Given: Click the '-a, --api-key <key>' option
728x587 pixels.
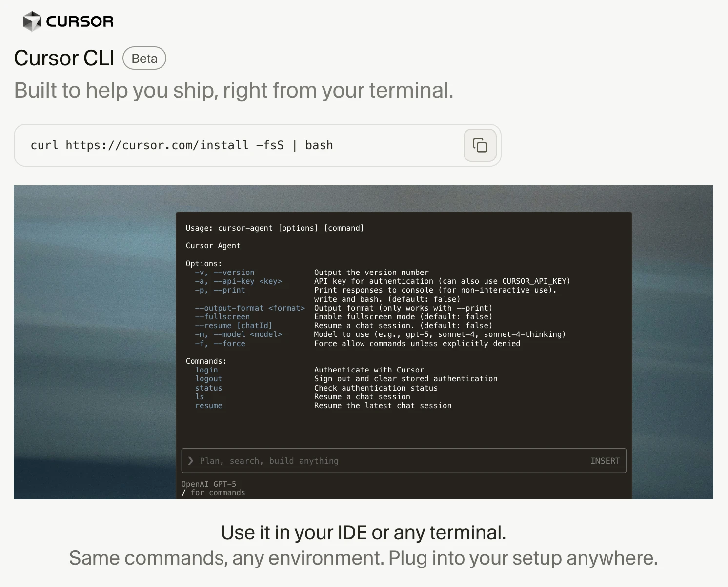Looking at the screenshot, I should coord(238,281).
